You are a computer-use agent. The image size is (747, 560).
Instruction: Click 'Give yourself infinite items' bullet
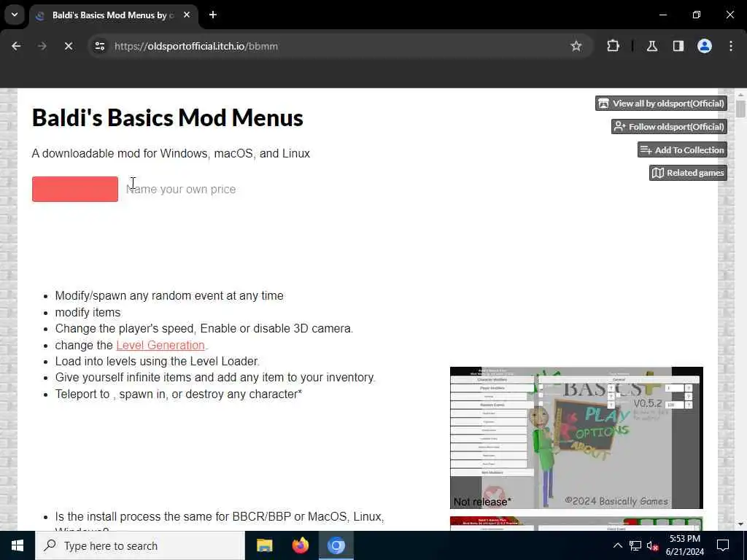coord(215,377)
